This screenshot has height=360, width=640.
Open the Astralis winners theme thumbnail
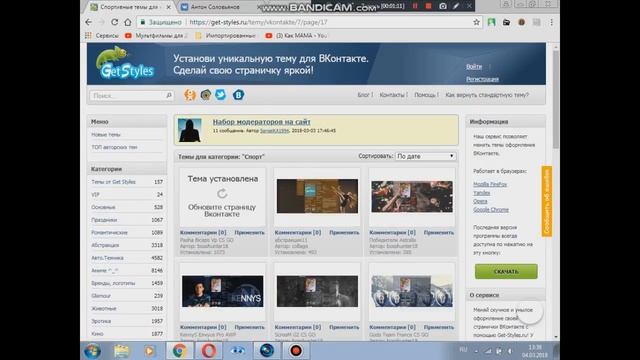(412, 197)
